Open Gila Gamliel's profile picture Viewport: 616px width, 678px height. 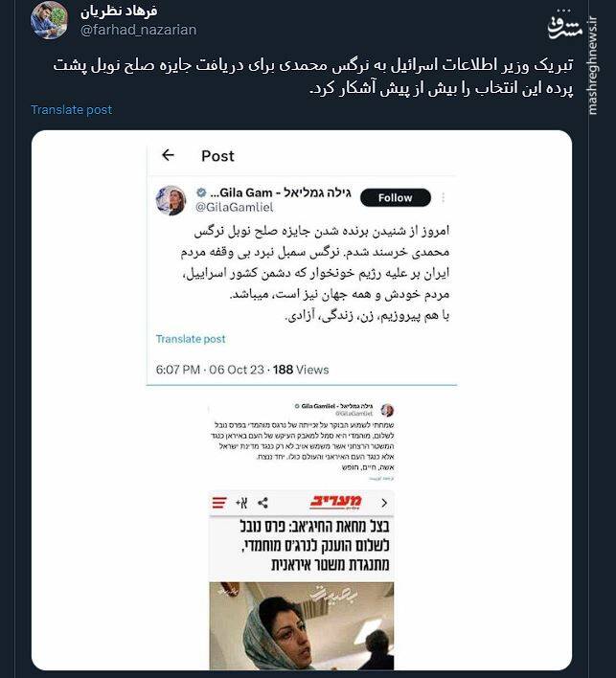click(171, 201)
